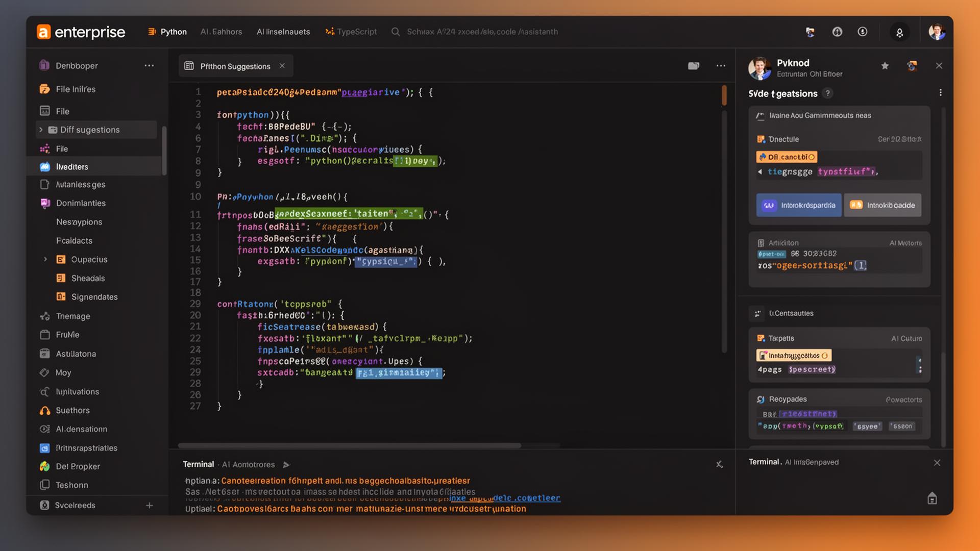Viewport: 980px width, 551px height.
Task: Open the Articiiton suggestion card
Action: pyautogui.click(x=840, y=259)
